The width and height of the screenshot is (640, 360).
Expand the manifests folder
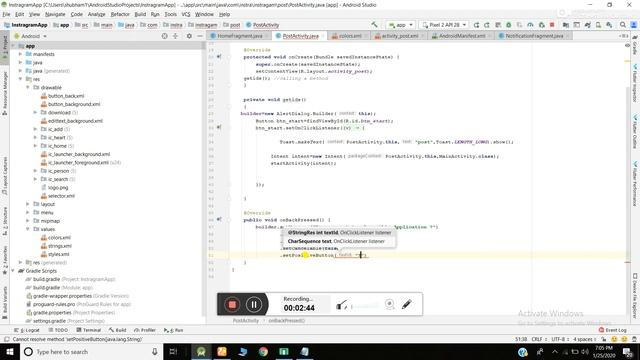point(20,54)
